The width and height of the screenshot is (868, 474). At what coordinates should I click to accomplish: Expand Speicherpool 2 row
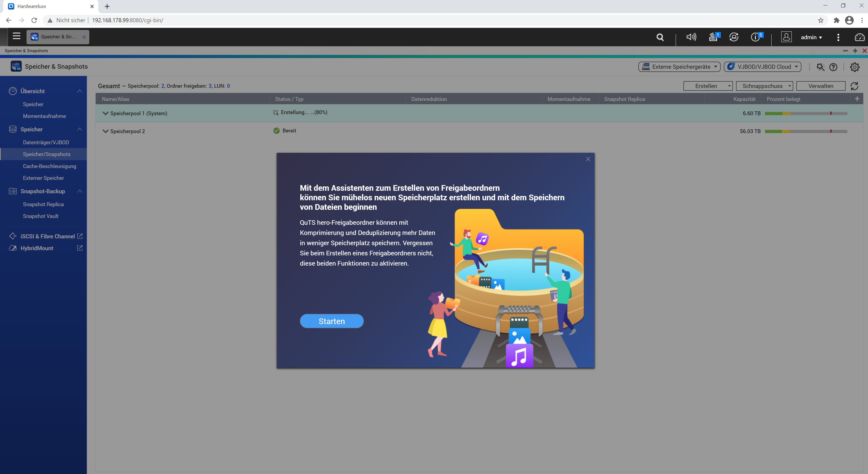point(105,131)
